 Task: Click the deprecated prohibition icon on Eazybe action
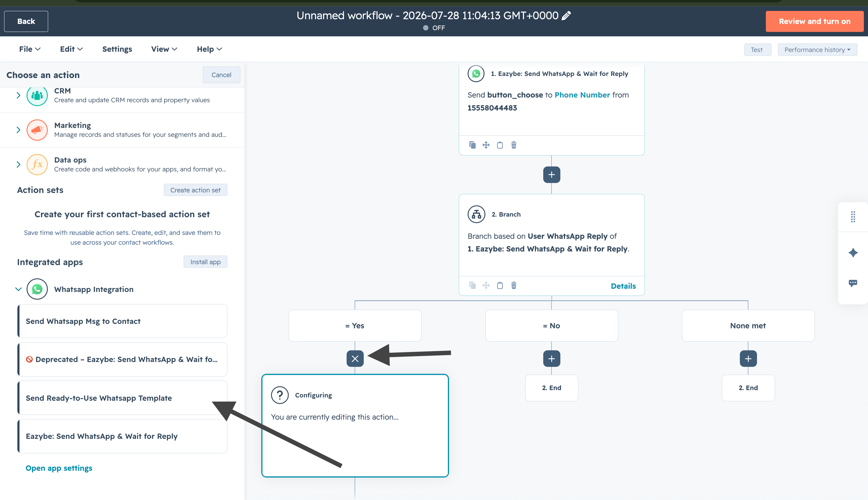point(29,359)
